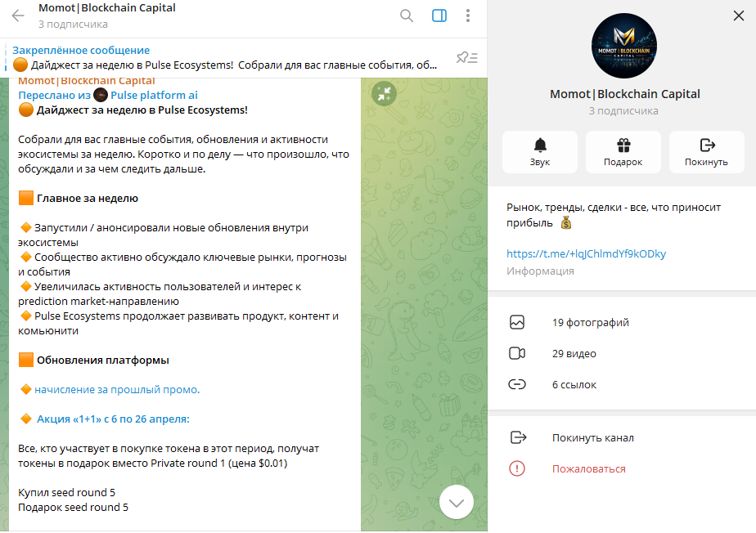This screenshot has width=756, height=533.
Task: Click the Momot Blockchain Capital avatar image
Action: click(624, 46)
